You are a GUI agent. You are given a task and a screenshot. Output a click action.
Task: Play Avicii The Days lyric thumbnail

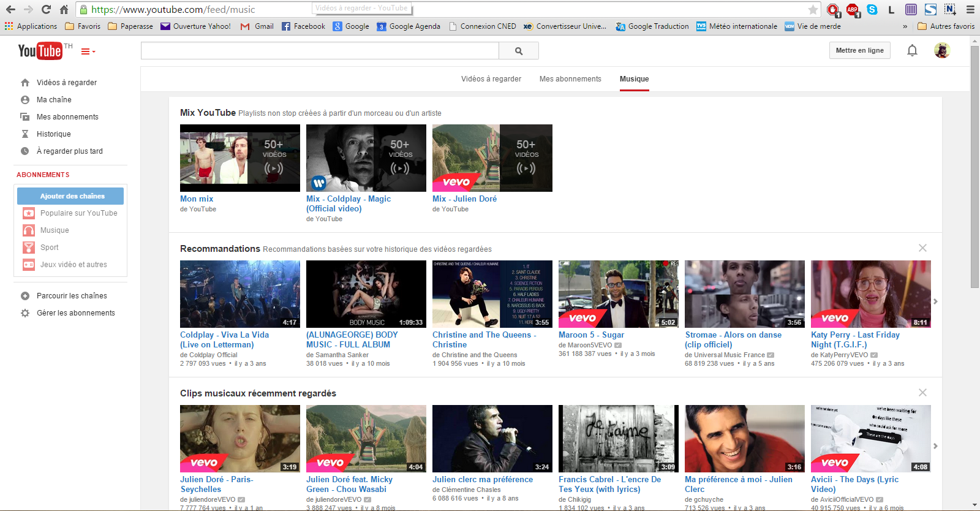click(x=871, y=439)
